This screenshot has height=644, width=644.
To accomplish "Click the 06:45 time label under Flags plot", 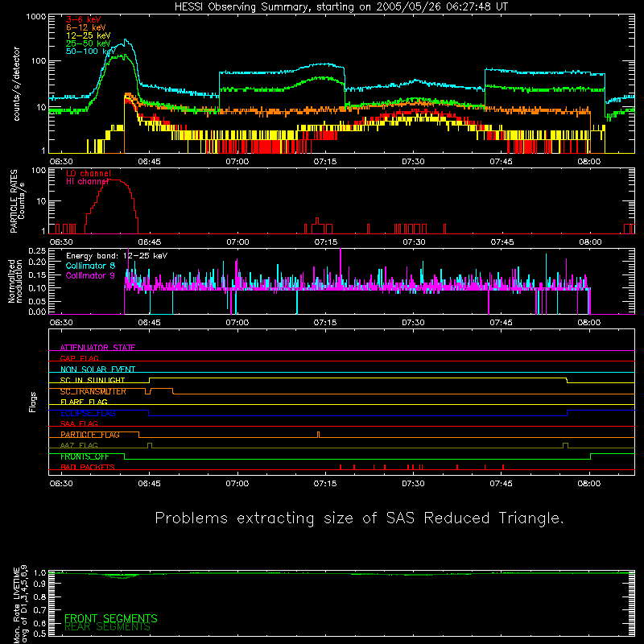I will (149, 484).
